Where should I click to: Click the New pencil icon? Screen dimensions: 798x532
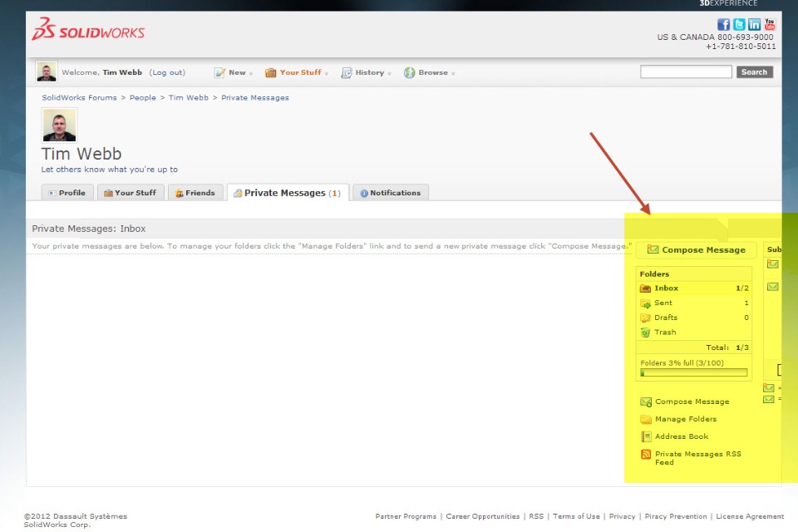point(219,73)
